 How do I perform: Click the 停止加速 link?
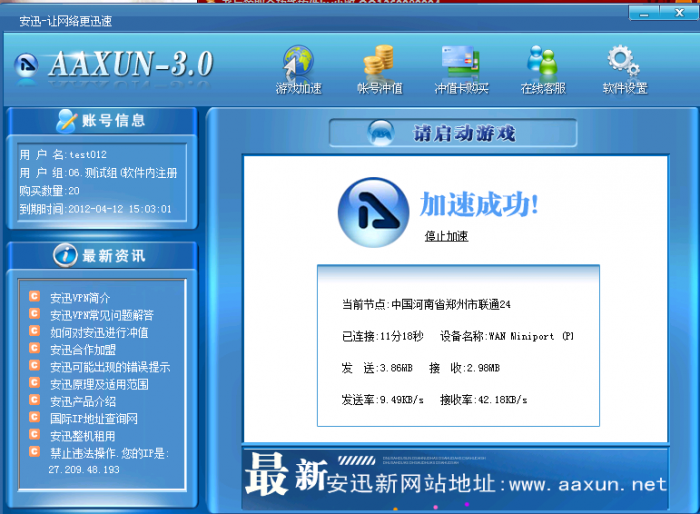pyautogui.click(x=446, y=236)
